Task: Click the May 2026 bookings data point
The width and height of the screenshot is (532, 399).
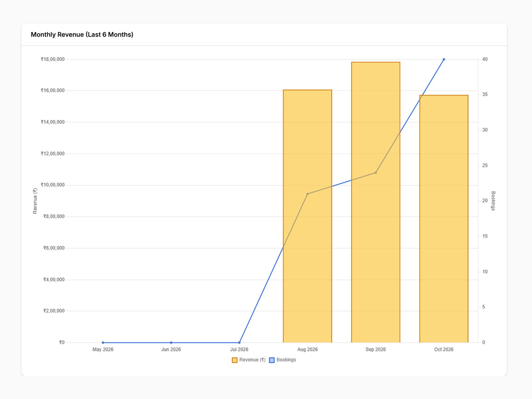Action: 103,342
